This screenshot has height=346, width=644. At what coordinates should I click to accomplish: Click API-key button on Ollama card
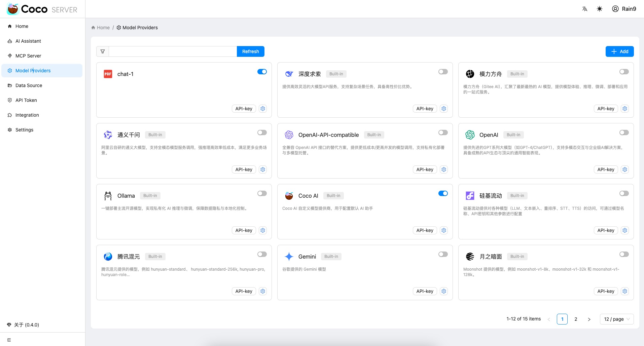point(244,230)
